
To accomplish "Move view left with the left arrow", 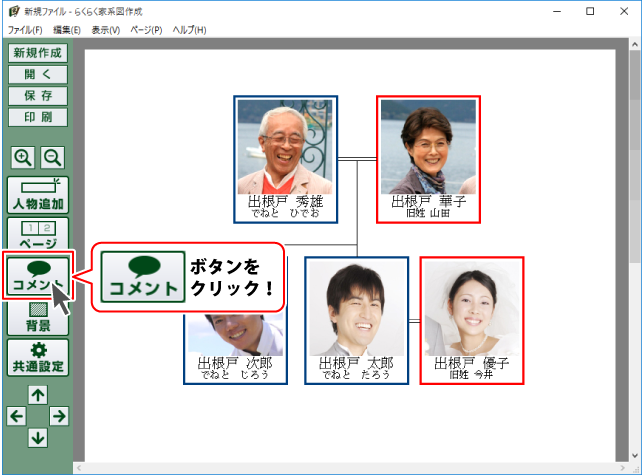I will [x=16, y=416].
